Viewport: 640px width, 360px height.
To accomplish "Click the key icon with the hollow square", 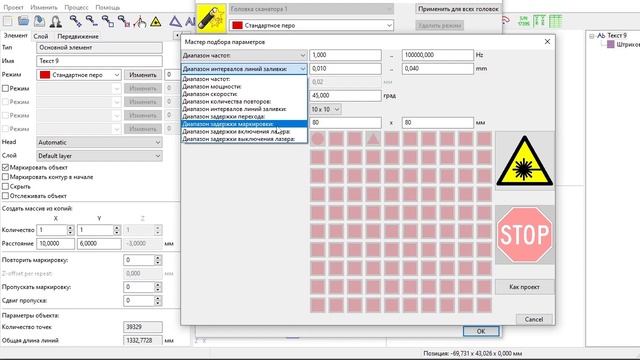I will pos(107,21).
